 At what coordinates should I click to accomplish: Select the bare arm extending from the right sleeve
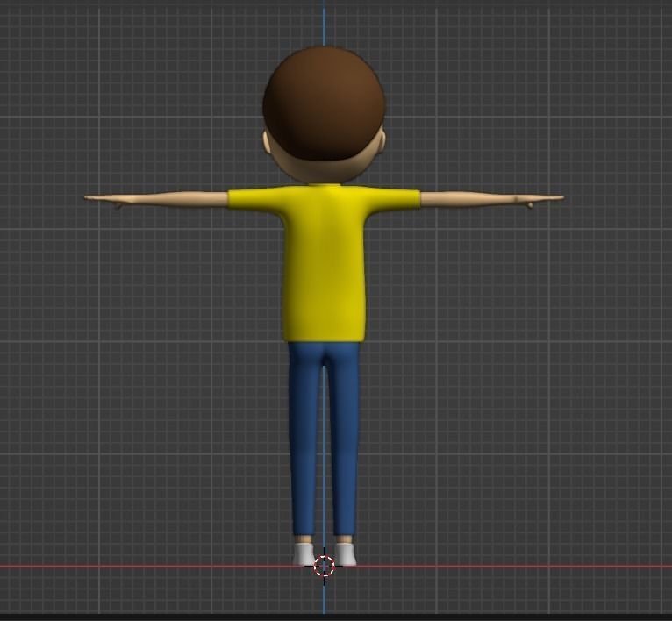[x=492, y=200]
